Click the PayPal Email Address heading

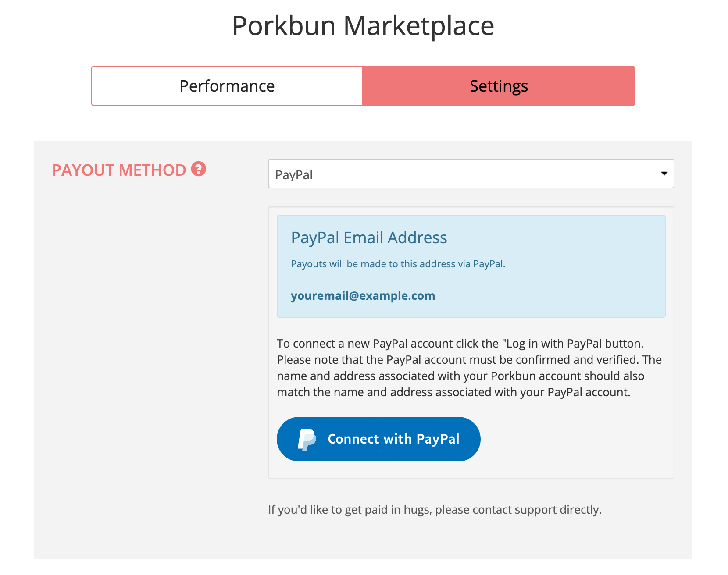(369, 238)
